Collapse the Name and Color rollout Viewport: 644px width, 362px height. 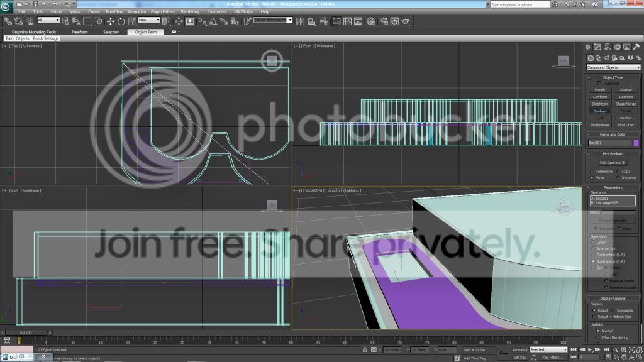click(x=613, y=134)
